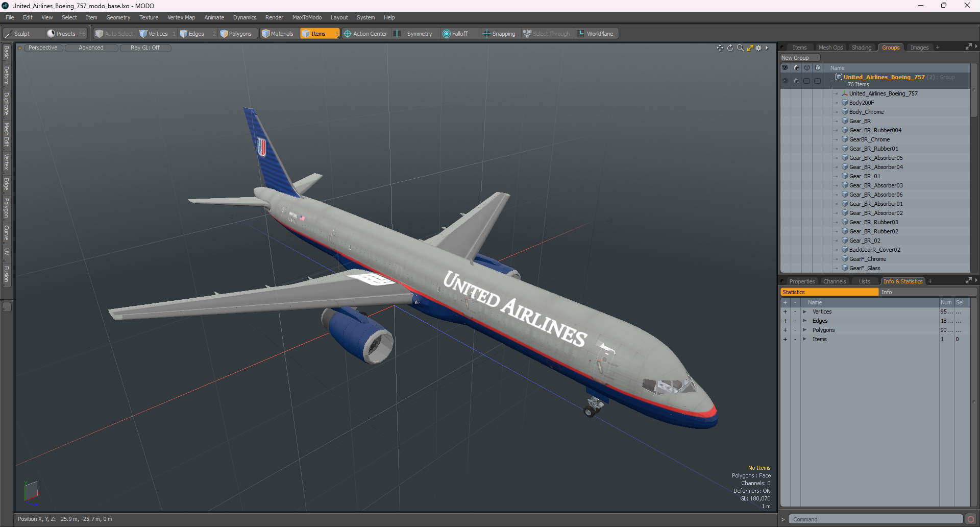Viewport: 980px width, 527px height.
Task: Click the viewport rotate icon
Action: point(730,48)
